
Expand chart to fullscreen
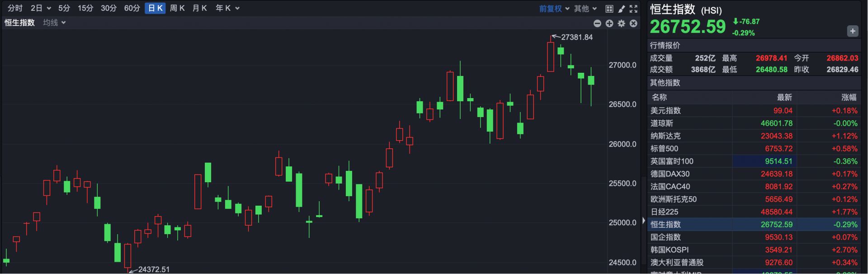tap(633, 9)
